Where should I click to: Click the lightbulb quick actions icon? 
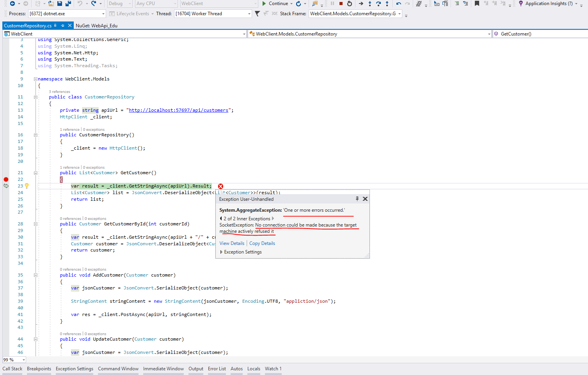pyautogui.click(x=27, y=186)
